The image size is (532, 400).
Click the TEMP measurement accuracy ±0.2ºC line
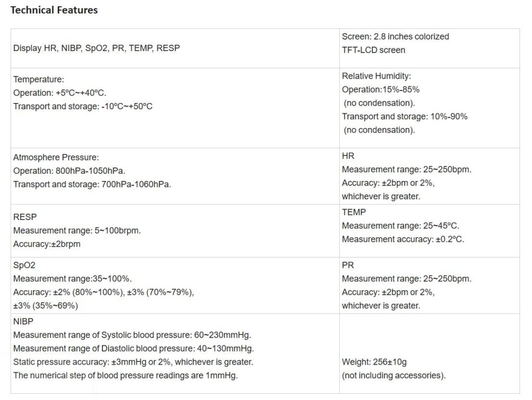click(x=403, y=239)
